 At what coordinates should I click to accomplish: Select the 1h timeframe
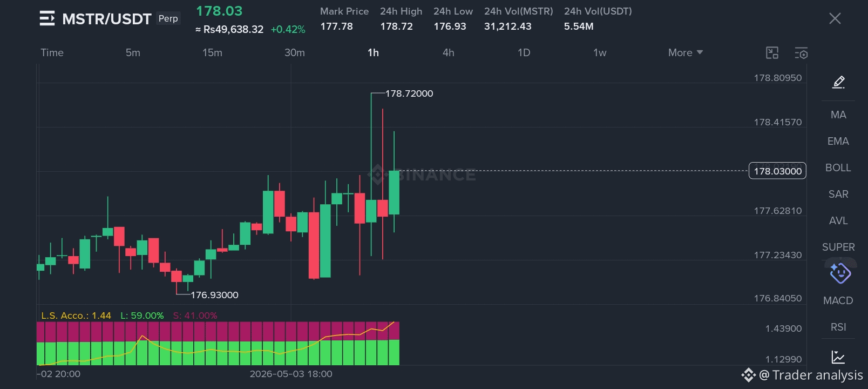pos(373,52)
